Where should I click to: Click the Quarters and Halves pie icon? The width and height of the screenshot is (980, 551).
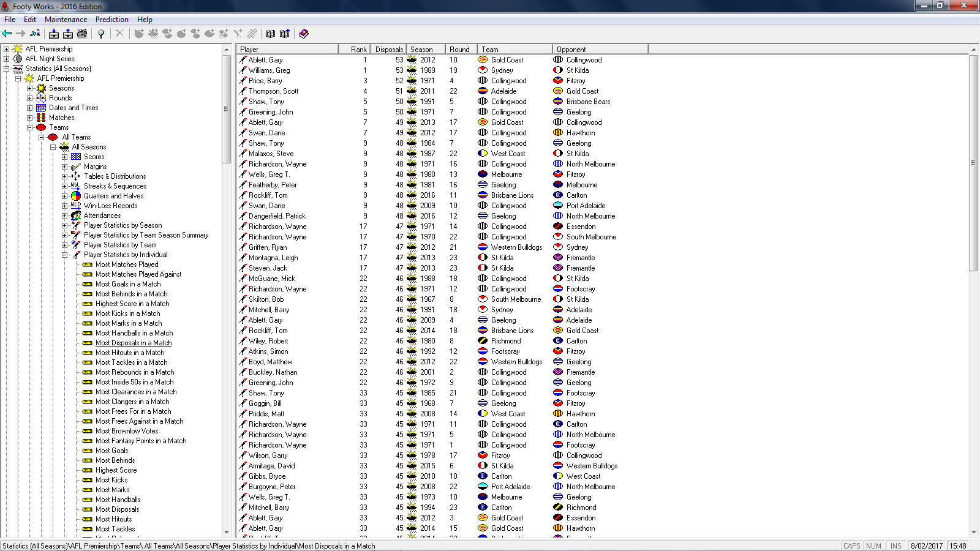pyautogui.click(x=76, y=196)
